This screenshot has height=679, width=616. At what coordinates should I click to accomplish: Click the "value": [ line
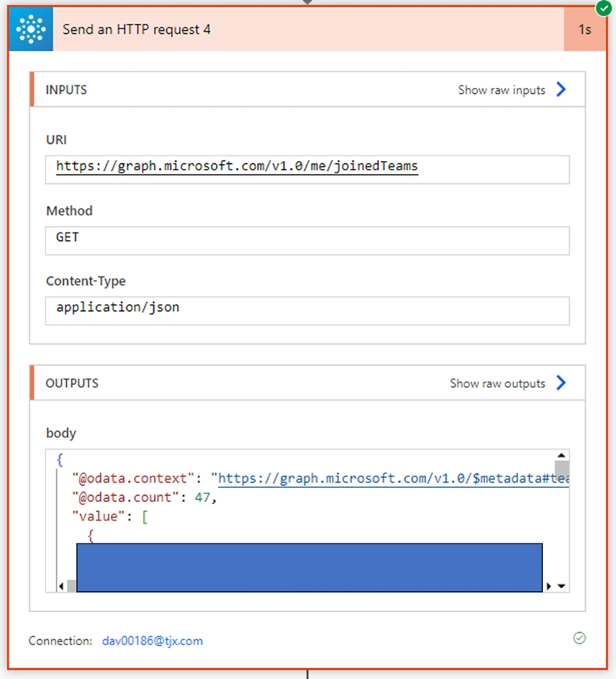pos(110,516)
